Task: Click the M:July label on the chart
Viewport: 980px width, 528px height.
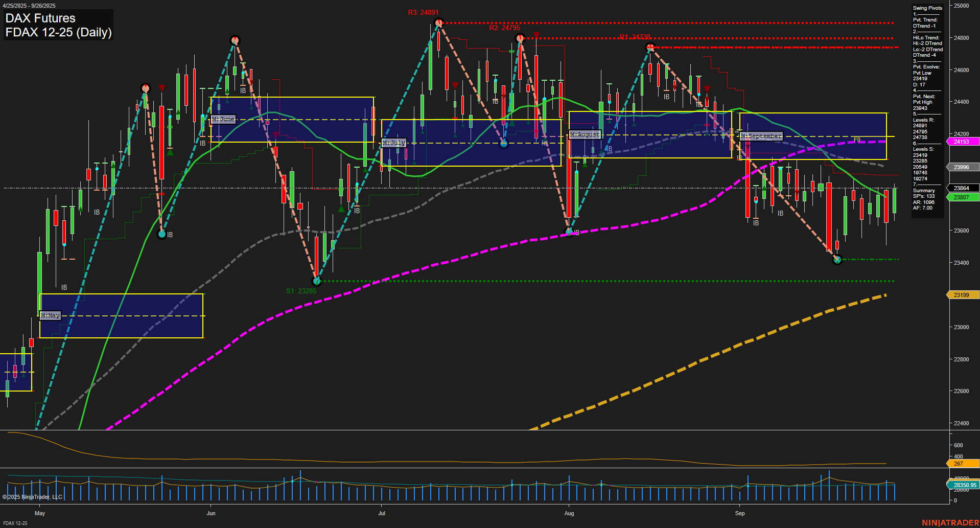Action: (393, 143)
